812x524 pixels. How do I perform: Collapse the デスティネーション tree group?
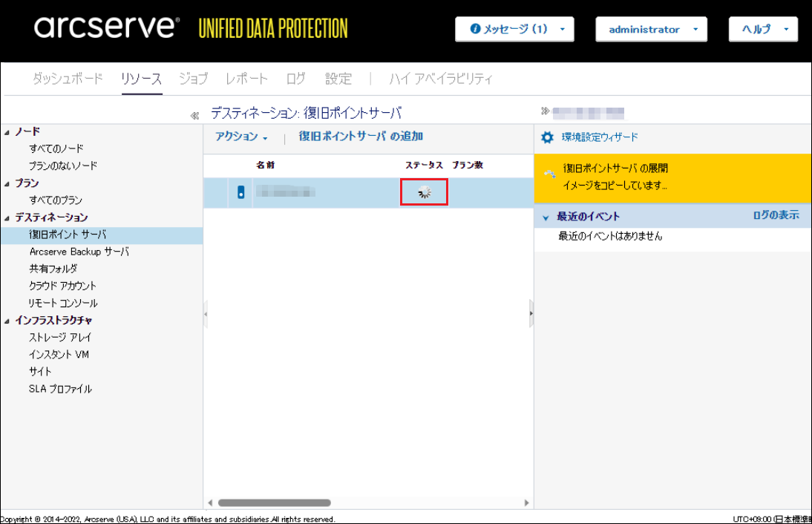(7, 218)
